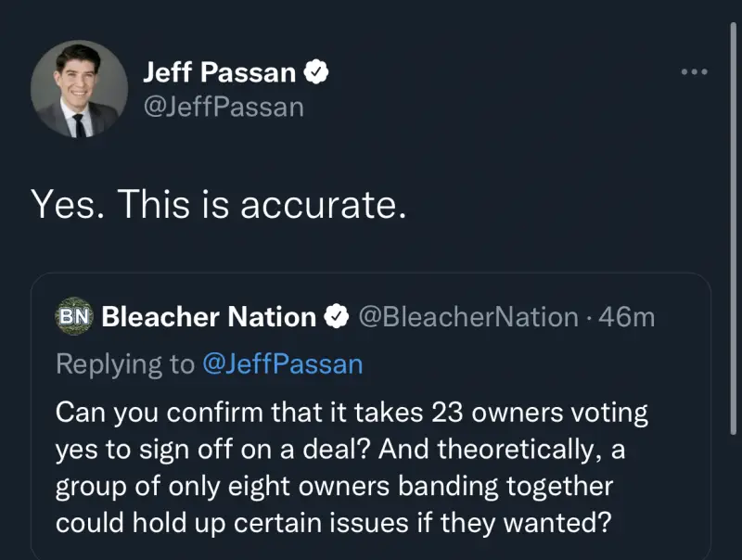Follow the blue @JeffPassan mention link
This screenshot has width=742, height=560.
coord(282,363)
